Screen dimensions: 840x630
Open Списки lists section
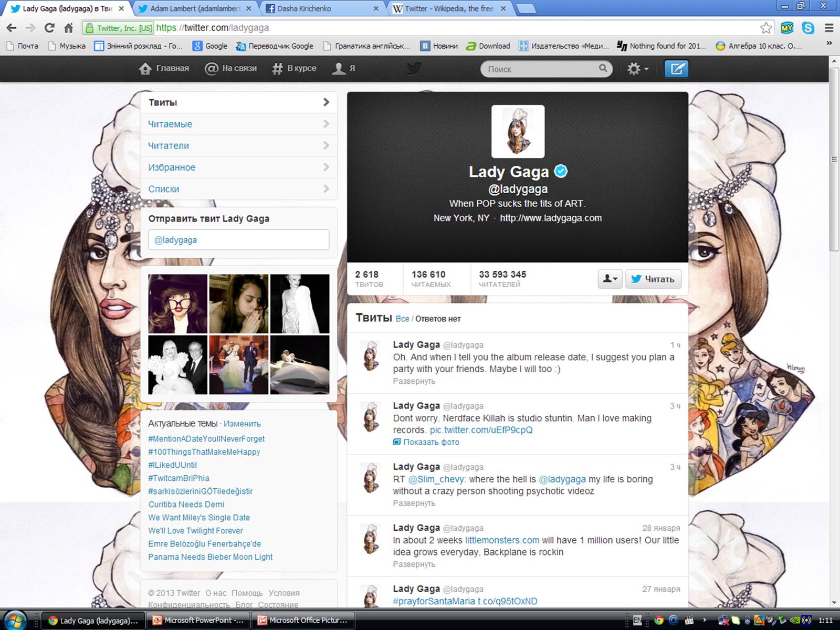[239, 188]
